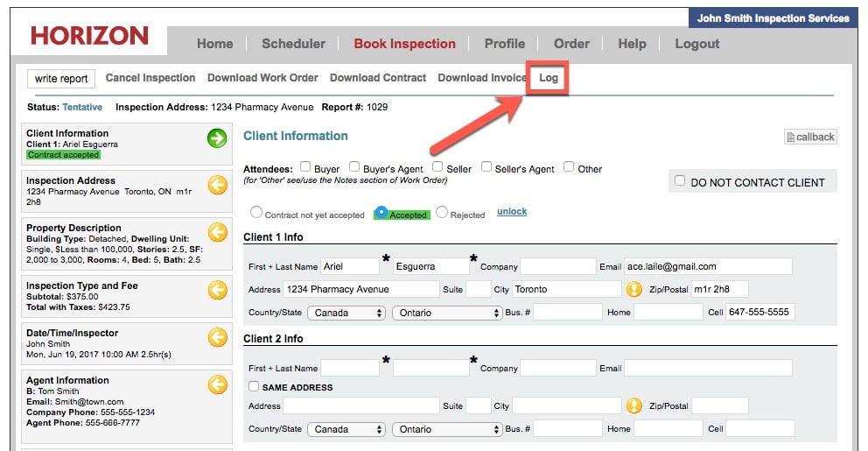Viewport: 868px width, 451px height.
Task: Open Client 1 Canada country dropdown
Action: pyautogui.click(x=348, y=313)
